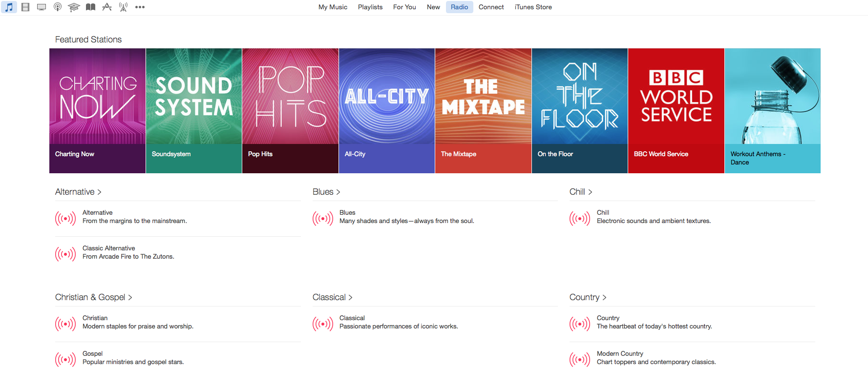Click the Gospel station link
Image resolution: width=868 pixels, height=388 pixels.
[92, 354]
